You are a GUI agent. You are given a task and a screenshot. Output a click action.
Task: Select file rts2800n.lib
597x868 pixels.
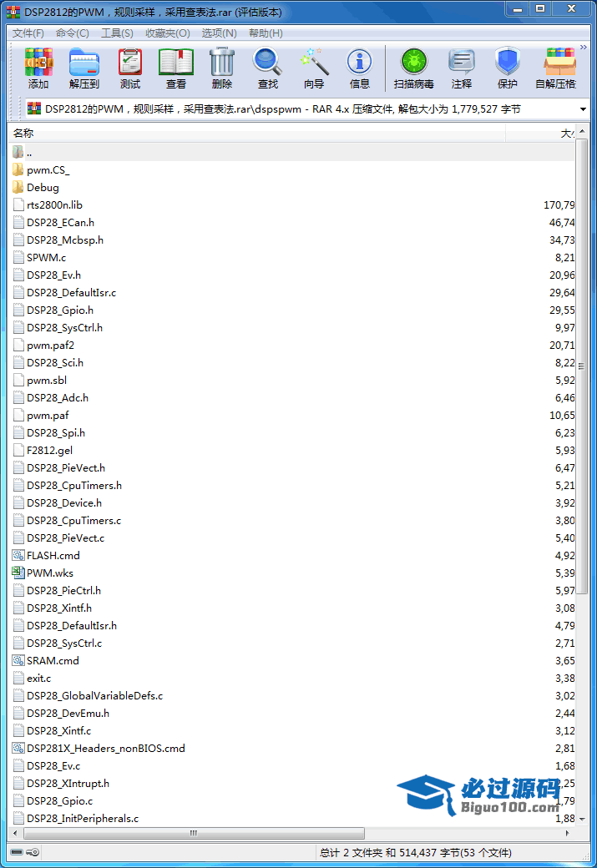[x=54, y=205]
